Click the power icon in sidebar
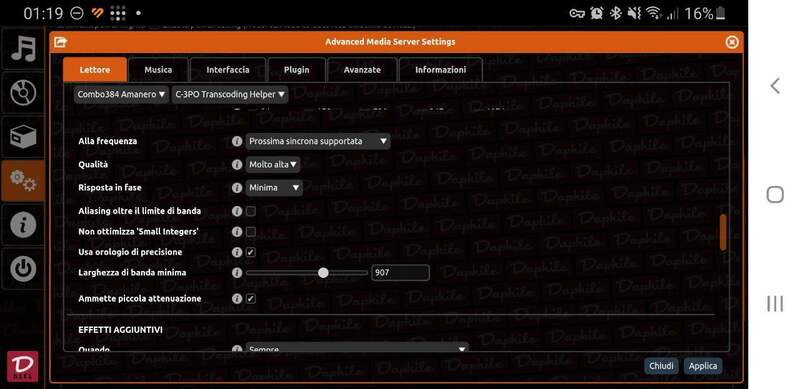Screen dimensions: 800x389 23,269
